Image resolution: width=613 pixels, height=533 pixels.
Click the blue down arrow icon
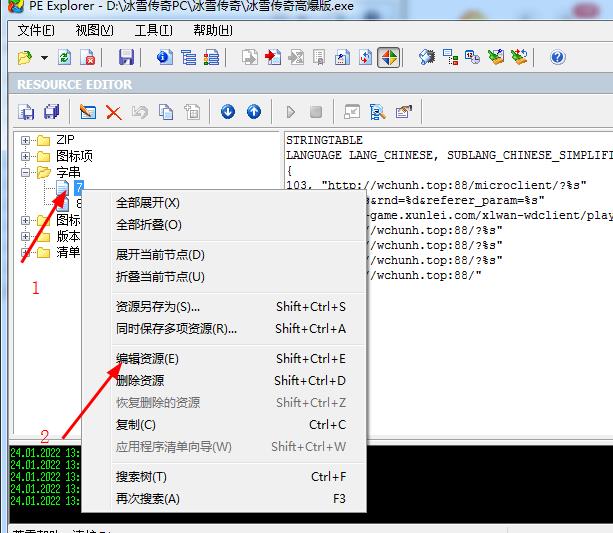click(x=228, y=112)
